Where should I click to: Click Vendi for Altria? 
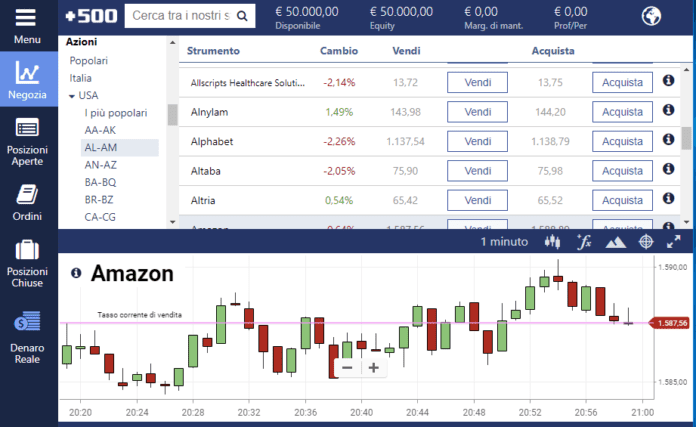point(478,200)
